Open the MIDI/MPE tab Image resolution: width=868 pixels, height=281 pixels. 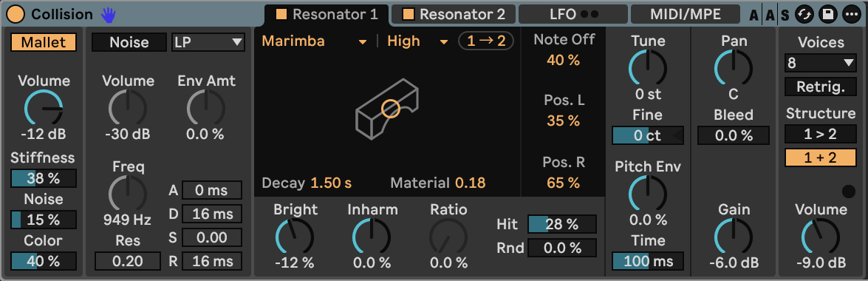686,14
